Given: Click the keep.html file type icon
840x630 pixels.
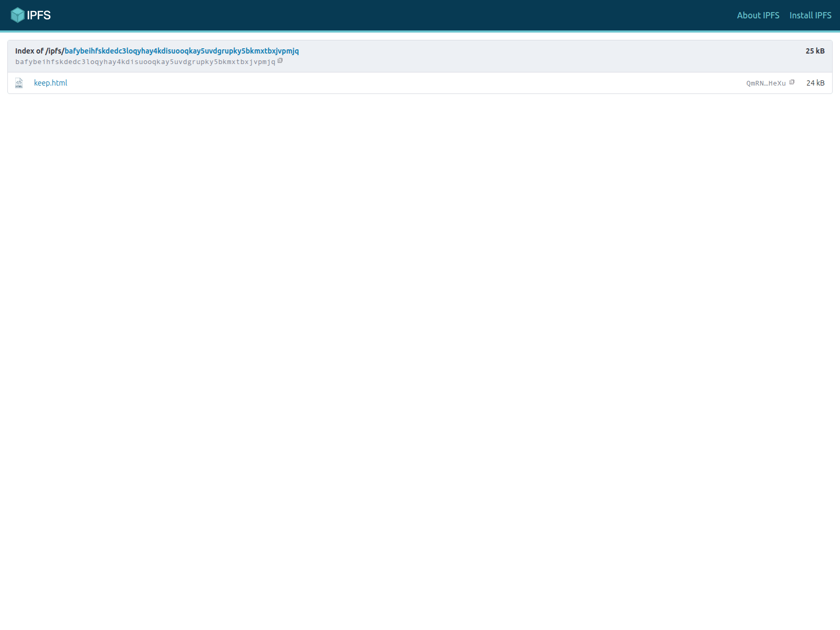Looking at the screenshot, I should point(19,83).
